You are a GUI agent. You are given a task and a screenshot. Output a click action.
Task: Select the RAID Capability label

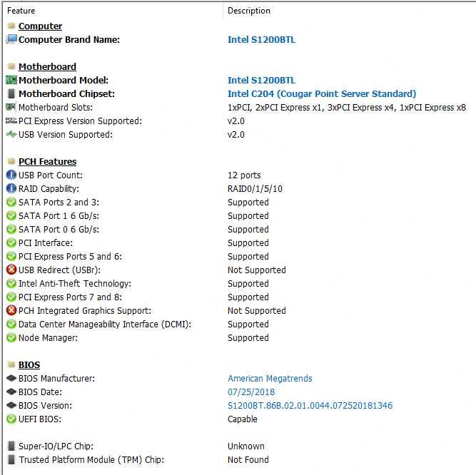tap(49, 189)
